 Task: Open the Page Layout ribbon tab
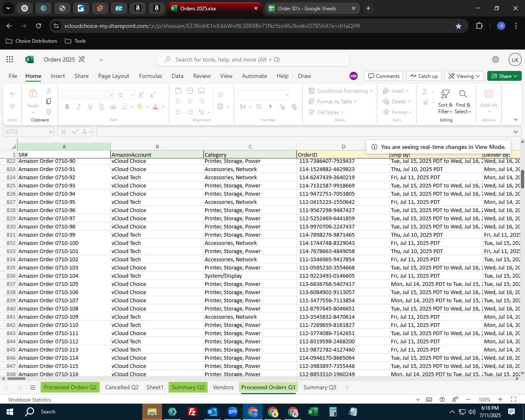[x=114, y=76]
